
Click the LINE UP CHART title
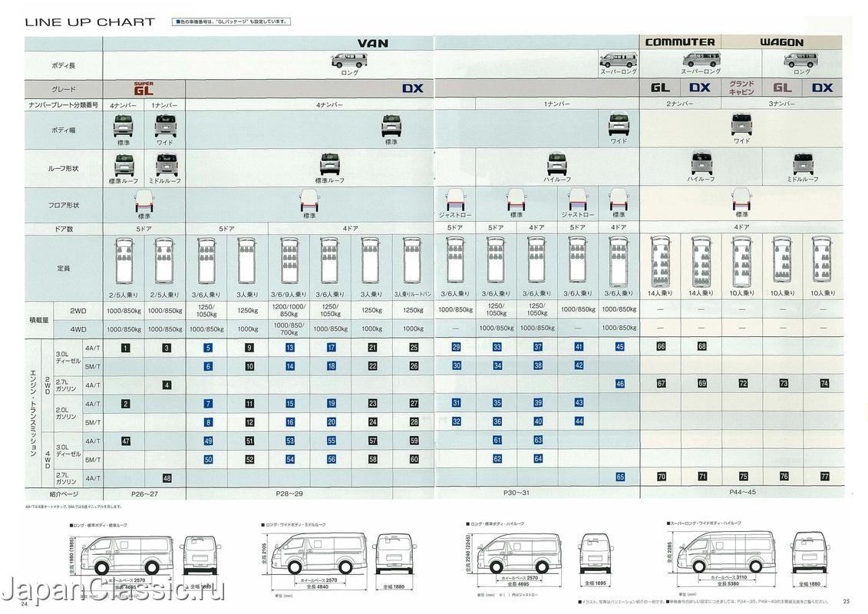point(90,22)
